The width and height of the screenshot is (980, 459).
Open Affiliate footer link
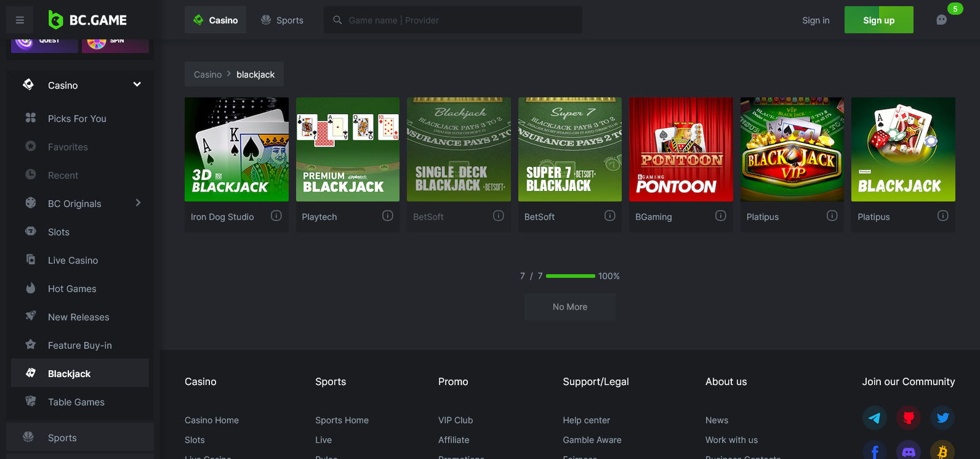pyautogui.click(x=454, y=440)
